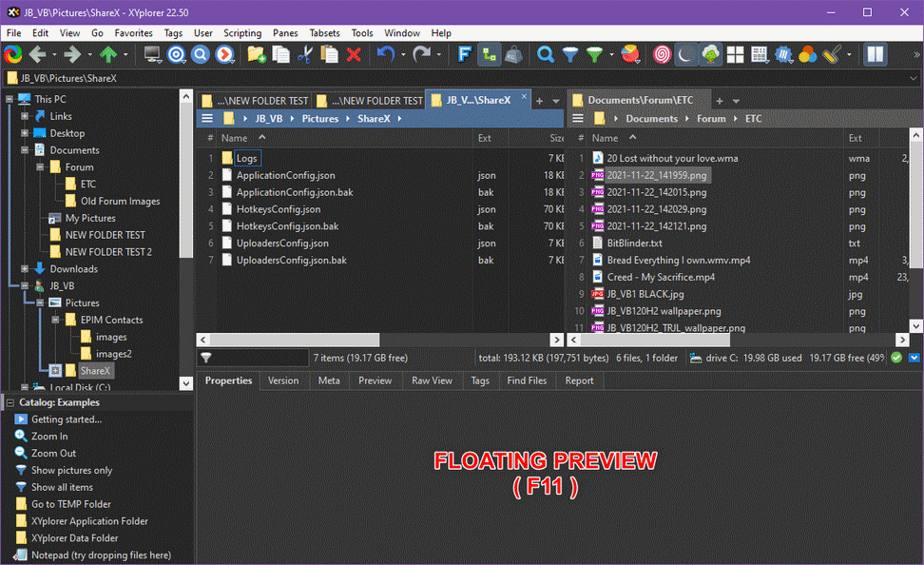
Task: Open the address bar dropdown arrow
Action: 913,78
